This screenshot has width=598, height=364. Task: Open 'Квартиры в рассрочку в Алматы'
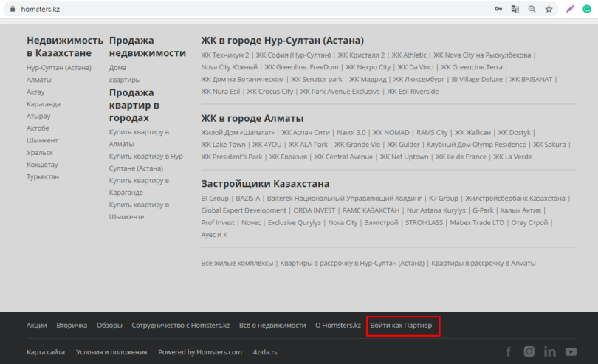pos(483,263)
